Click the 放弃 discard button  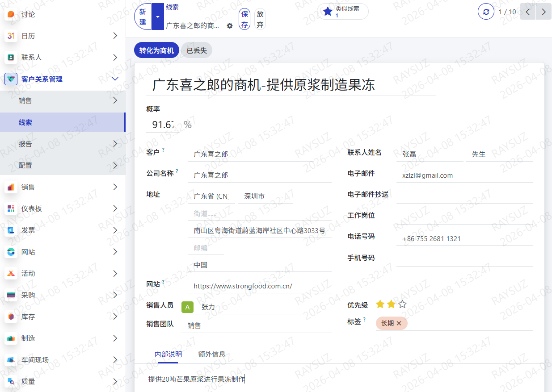[260, 20]
